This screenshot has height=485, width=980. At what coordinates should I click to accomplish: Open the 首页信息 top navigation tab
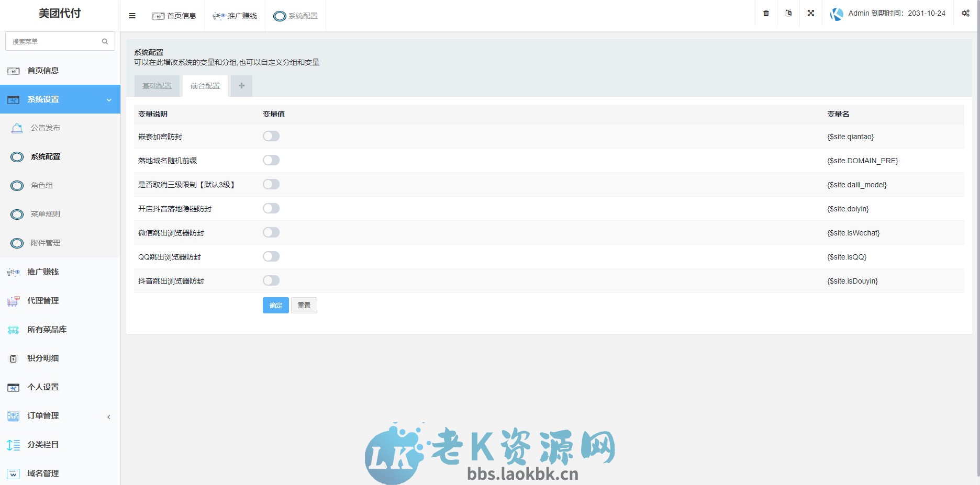(x=174, y=16)
